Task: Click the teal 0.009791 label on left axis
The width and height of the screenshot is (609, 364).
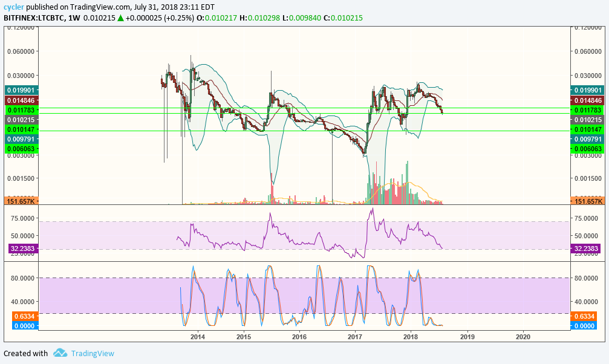Action: pyautogui.click(x=22, y=139)
